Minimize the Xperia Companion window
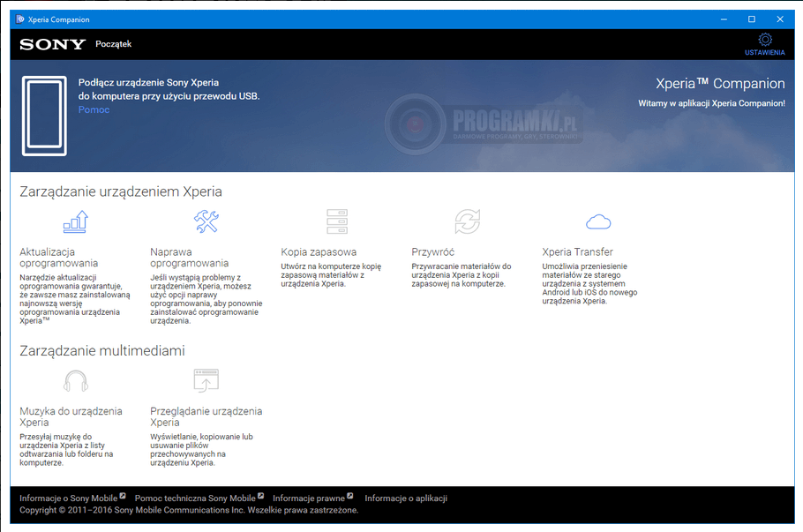 tap(724, 19)
